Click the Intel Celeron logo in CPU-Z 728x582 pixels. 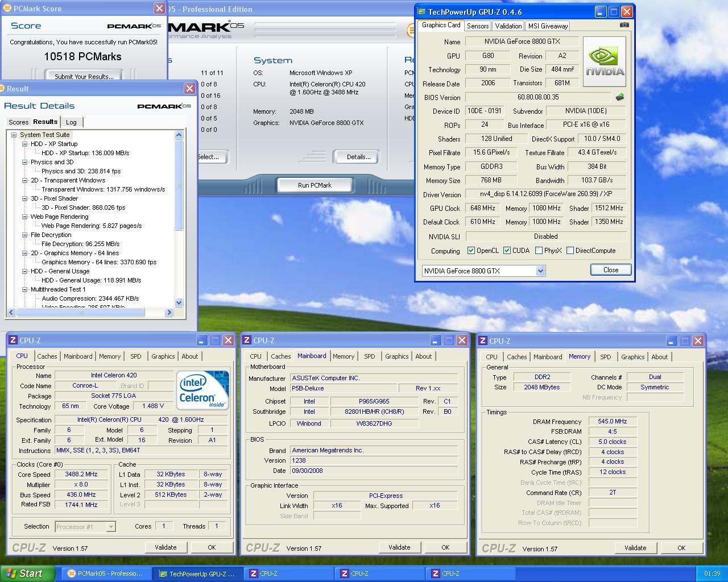pyautogui.click(x=202, y=390)
